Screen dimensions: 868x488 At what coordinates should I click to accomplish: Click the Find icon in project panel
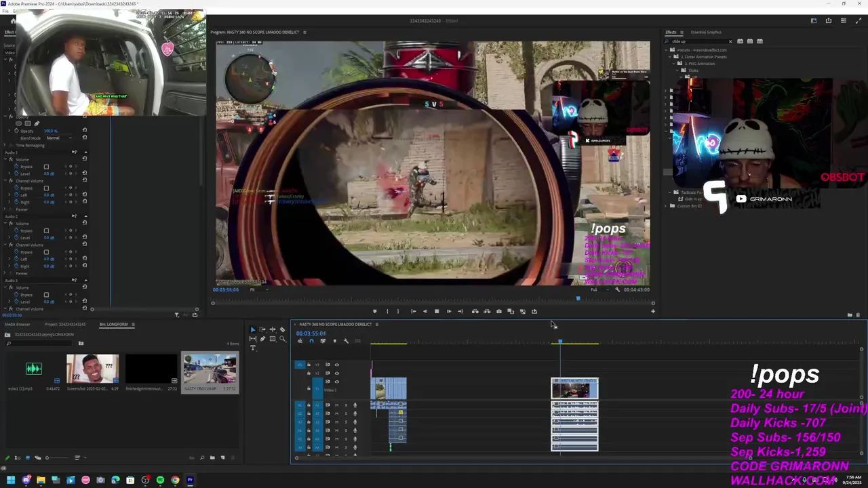[x=202, y=457]
